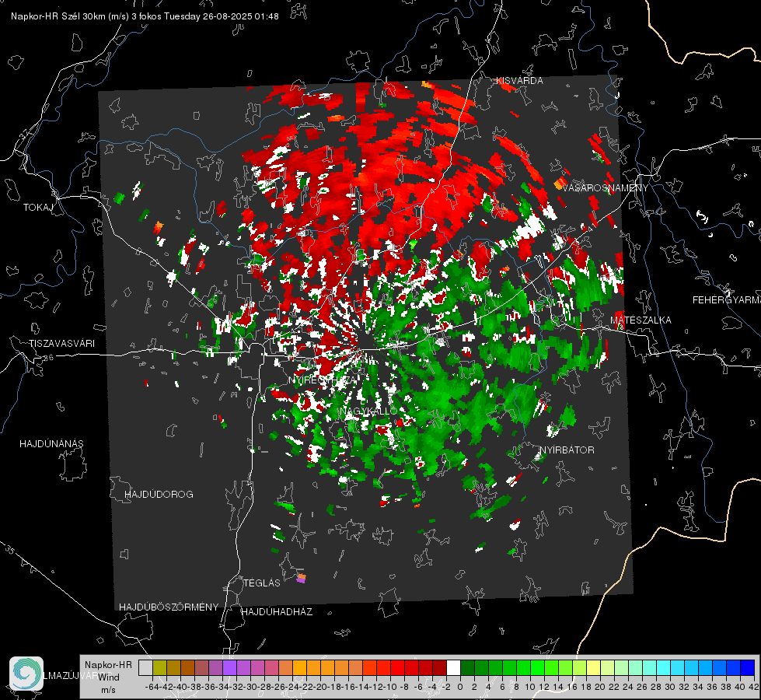Click the road number 35 at lower left

11,550
